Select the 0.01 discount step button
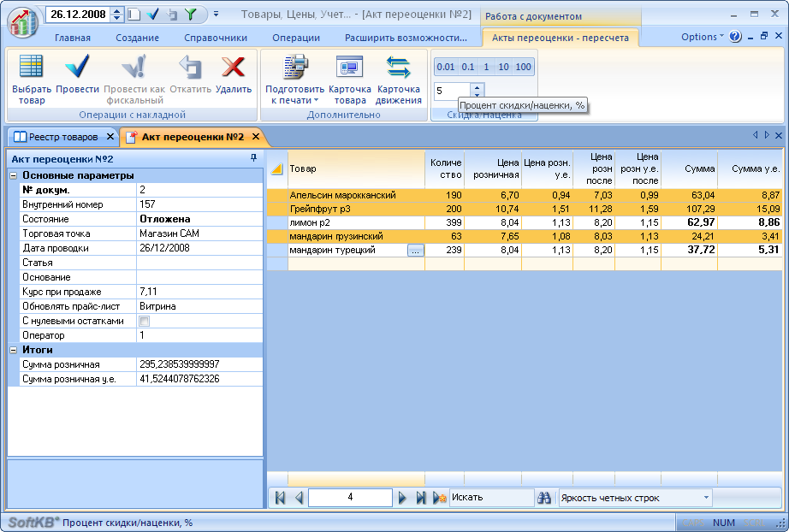 445,67
